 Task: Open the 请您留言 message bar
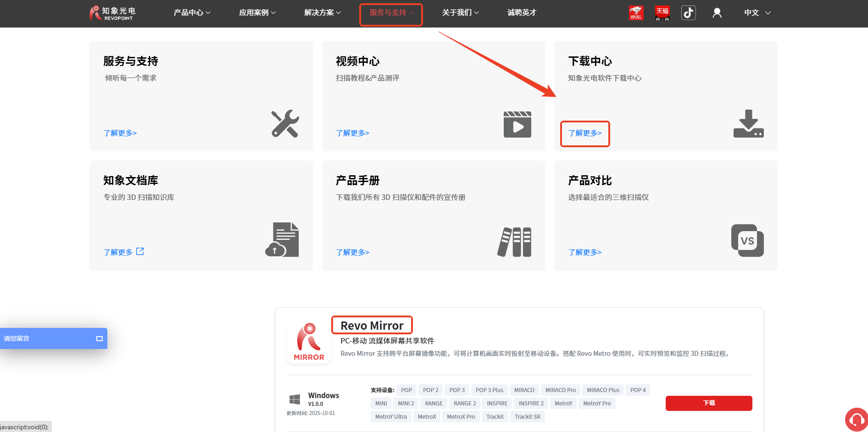click(x=53, y=338)
